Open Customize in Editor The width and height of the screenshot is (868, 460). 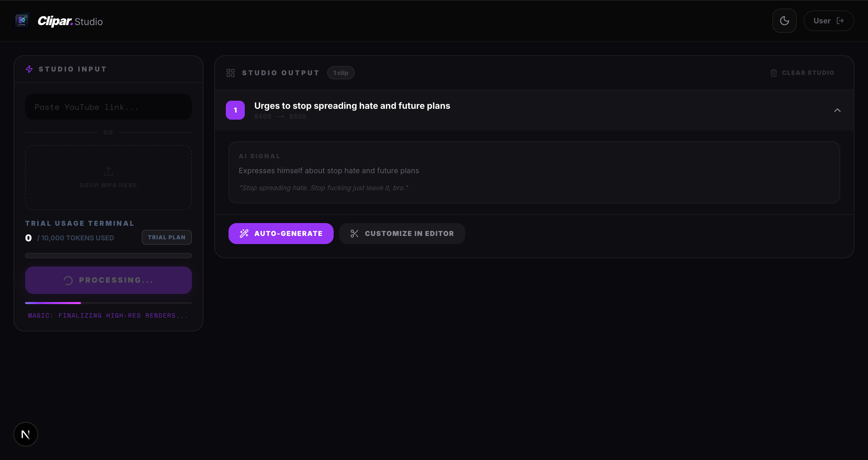[x=402, y=234]
